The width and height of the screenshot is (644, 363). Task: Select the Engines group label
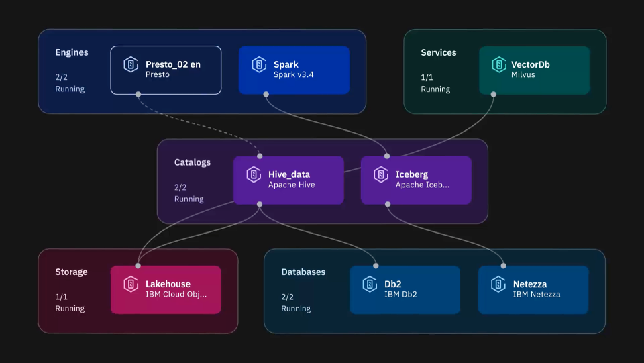71,52
